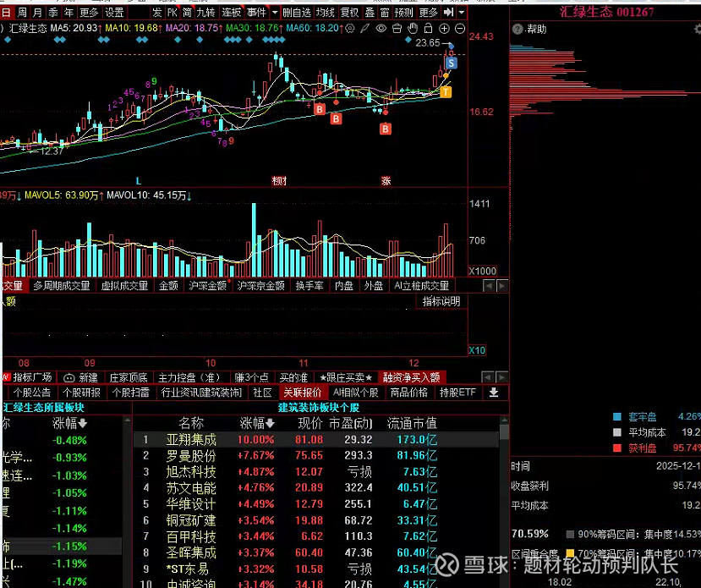This screenshot has height=588, width=701.
Task: Toggle 均线 moving averages
Action: coord(325,13)
